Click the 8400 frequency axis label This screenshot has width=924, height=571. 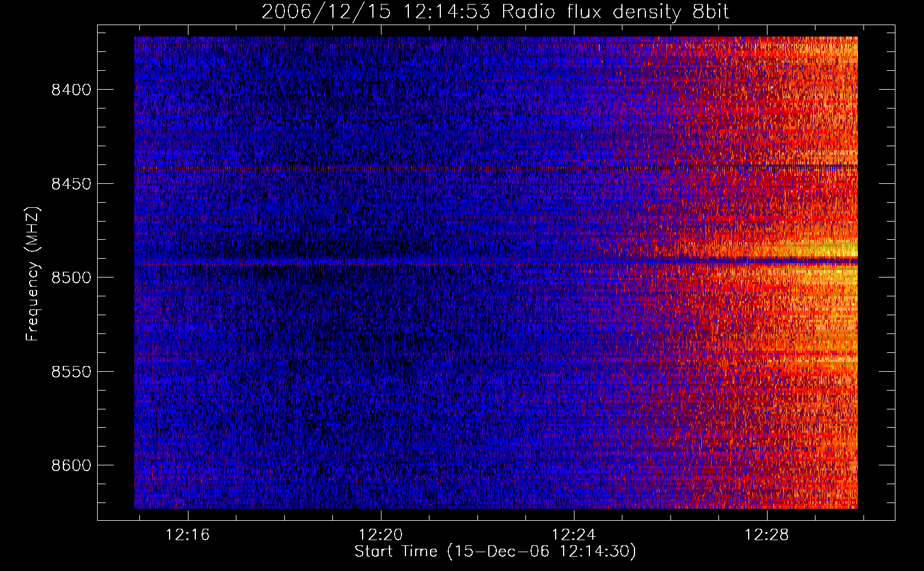coord(71,90)
